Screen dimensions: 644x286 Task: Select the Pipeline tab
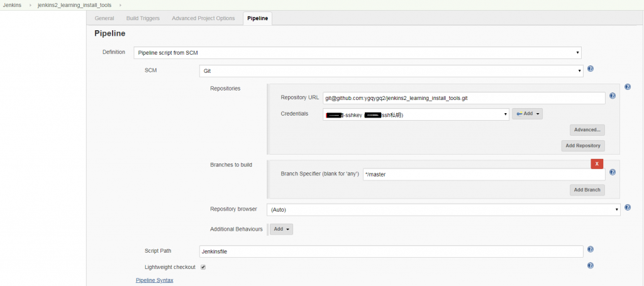(257, 18)
